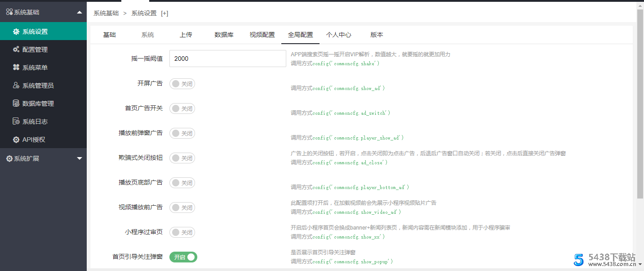Open the 版本 tab button

point(377,34)
